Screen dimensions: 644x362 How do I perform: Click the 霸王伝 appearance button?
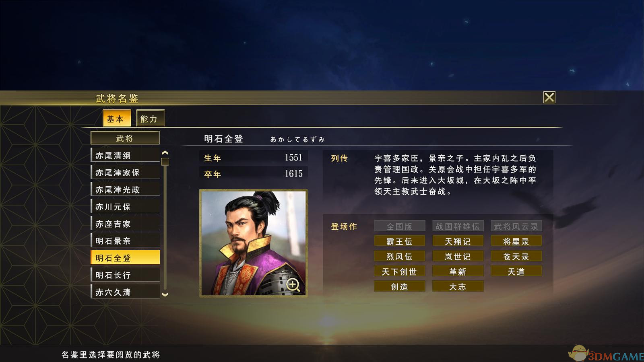[x=399, y=241]
